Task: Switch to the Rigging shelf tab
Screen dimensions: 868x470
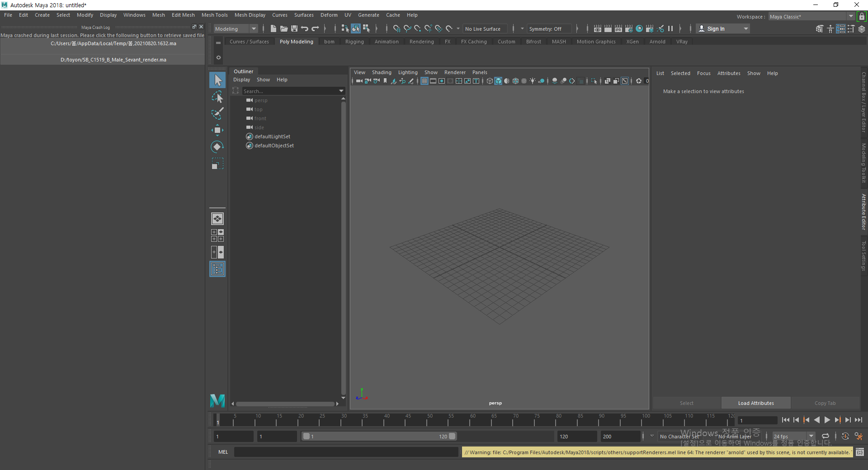Action: point(354,42)
